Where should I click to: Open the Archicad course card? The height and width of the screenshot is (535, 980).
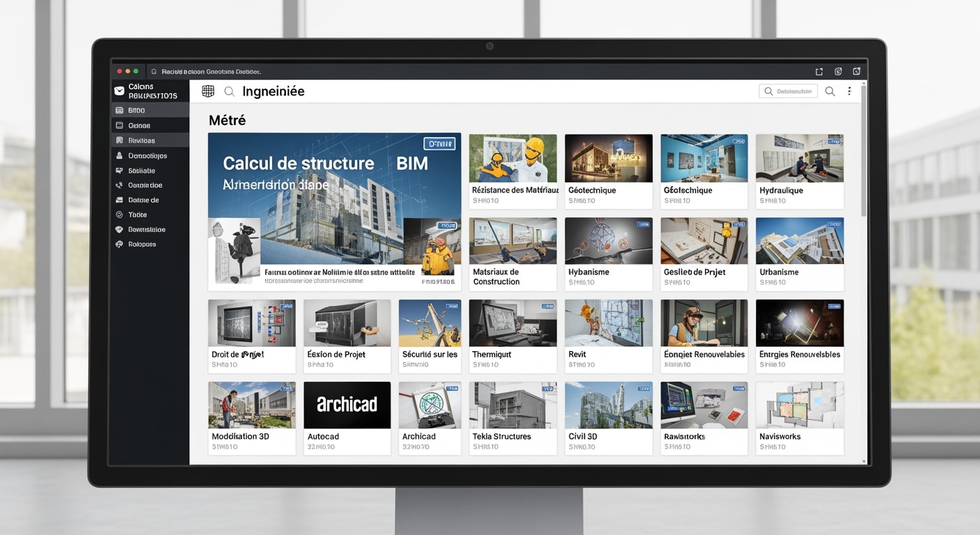coord(429,418)
